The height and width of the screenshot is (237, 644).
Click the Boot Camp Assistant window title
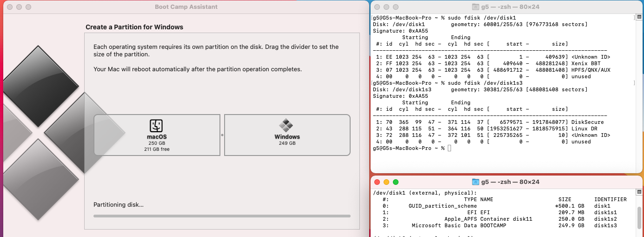pos(186,7)
